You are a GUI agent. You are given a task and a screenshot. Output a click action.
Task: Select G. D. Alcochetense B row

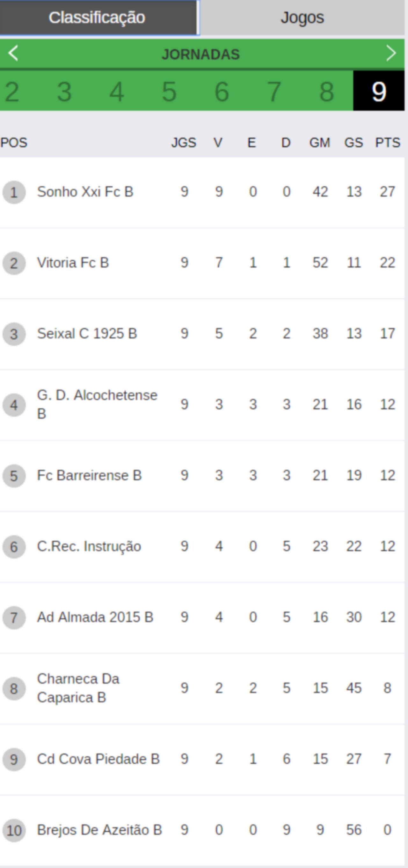[x=202, y=405]
